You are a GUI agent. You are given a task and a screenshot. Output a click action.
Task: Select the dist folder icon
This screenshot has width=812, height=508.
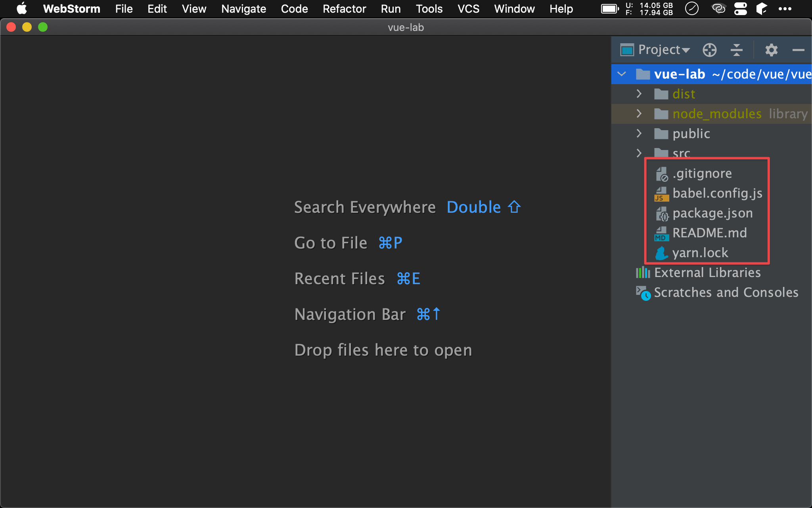661,94
